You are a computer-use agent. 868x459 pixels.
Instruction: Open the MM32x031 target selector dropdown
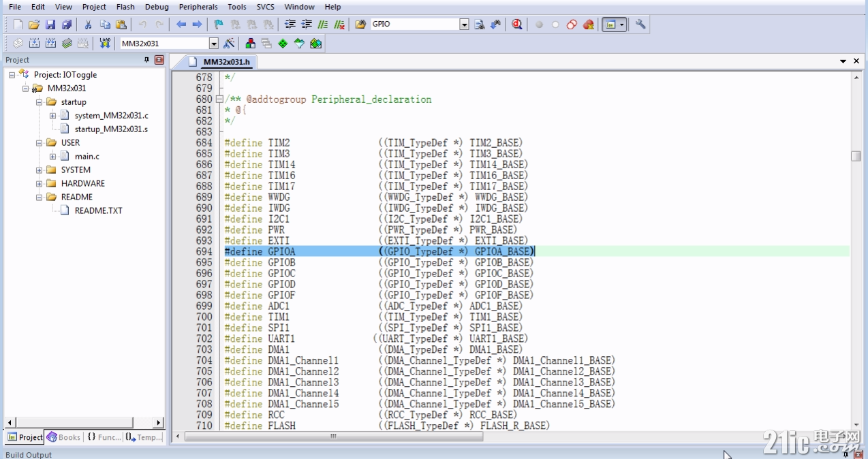pyautogui.click(x=214, y=44)
